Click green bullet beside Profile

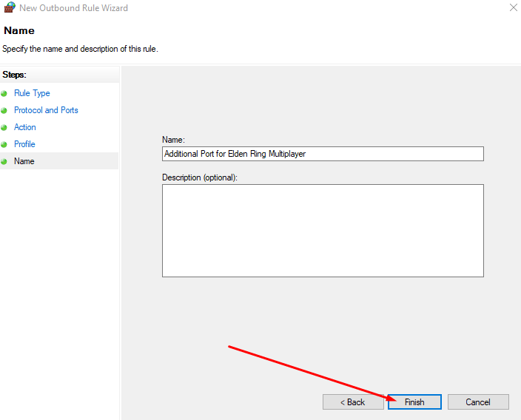click(4, 144)
